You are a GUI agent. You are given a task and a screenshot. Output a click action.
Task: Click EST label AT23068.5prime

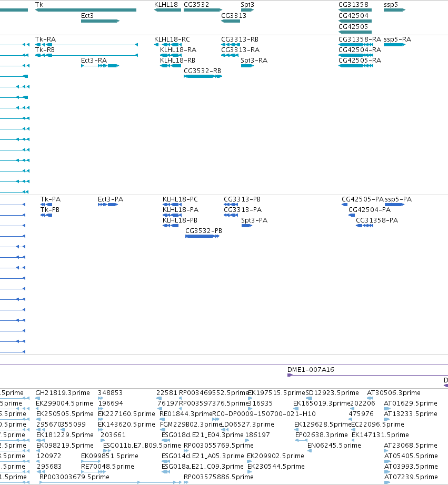click(x=411, y=446)
